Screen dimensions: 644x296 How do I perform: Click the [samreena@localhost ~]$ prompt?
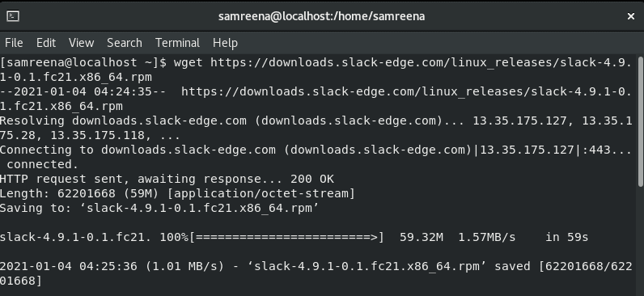coord(83,62)
